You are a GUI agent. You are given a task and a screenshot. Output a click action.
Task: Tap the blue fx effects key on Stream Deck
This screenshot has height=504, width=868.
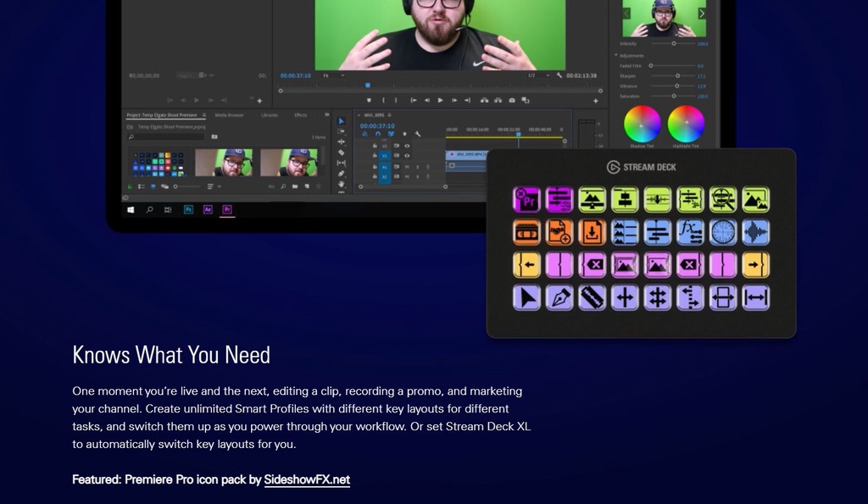[690, 232]
